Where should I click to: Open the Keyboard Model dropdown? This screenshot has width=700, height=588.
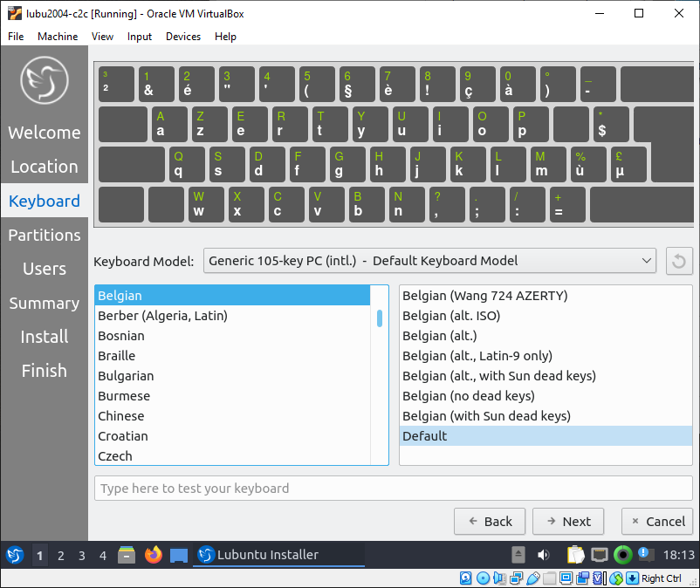point(429,260)
